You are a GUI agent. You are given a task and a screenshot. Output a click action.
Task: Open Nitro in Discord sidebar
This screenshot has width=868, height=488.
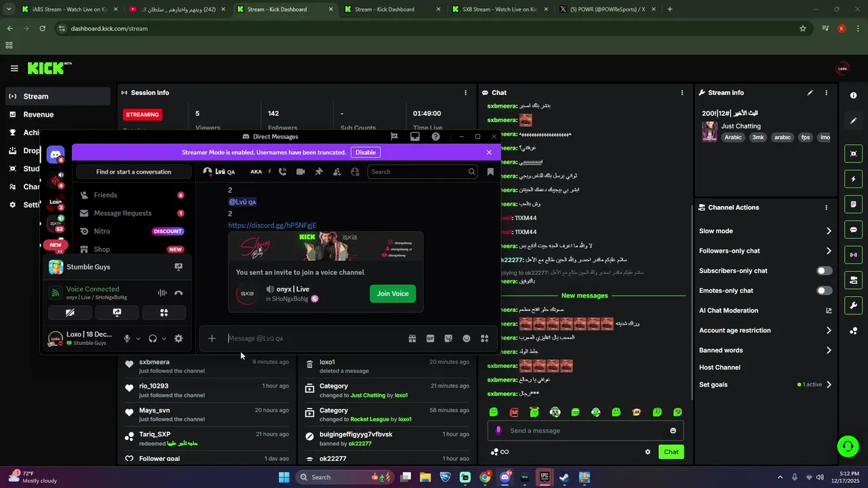click(x=132, y=231)
